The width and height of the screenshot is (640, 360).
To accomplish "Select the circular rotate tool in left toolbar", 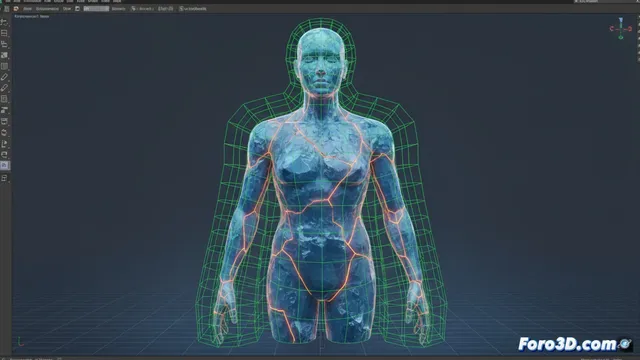I will (x=4, y=132).
